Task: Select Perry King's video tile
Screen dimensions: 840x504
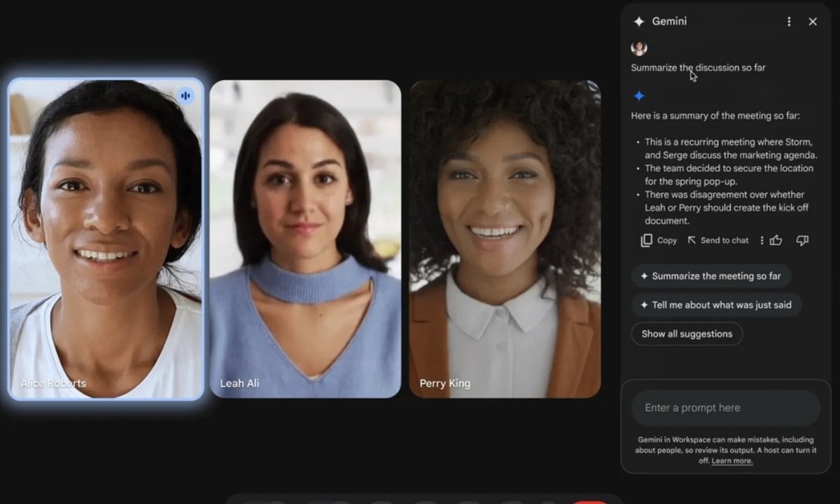Action: click(x=505, y=239)
